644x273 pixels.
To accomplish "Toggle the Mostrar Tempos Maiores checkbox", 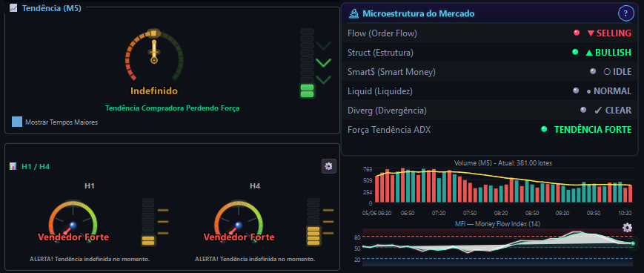I will click(x=17, y=122).
